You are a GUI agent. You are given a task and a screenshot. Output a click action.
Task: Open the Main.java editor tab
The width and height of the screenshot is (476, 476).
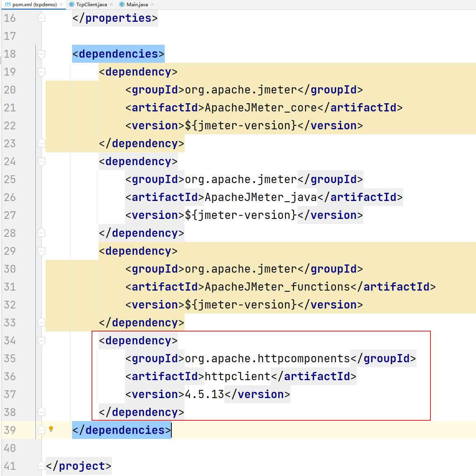(137, 4)
